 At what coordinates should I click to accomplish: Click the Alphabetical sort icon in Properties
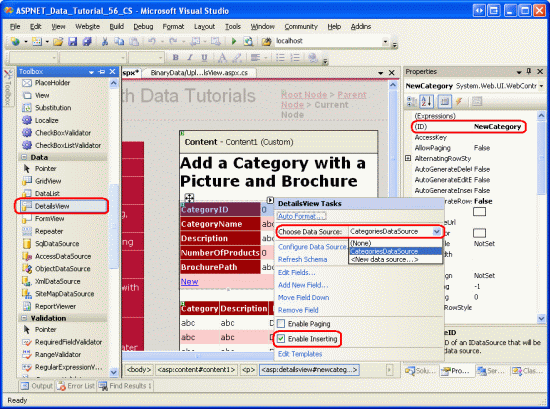tap(427, 102)
